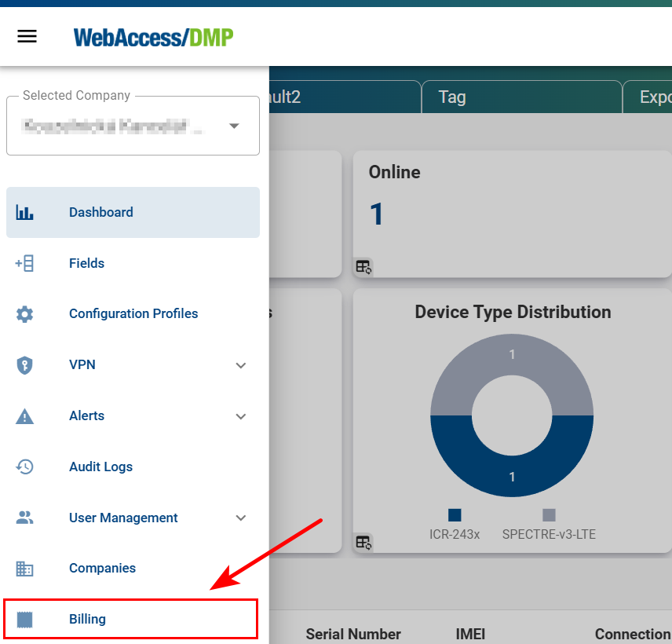The height and width of the screenshot is (644, 672).
Task: Open the hamburger navigation menu
Action: [x=27, y=36]
